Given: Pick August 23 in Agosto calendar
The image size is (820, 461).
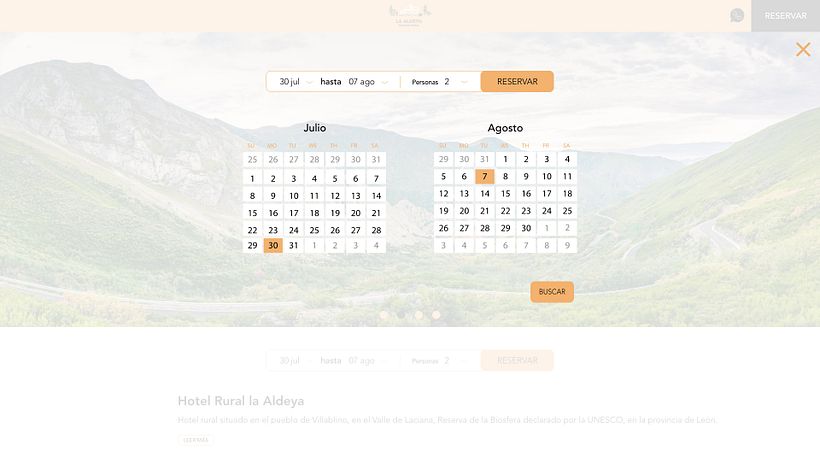Looking at the screenshot, I should point(526,211).
